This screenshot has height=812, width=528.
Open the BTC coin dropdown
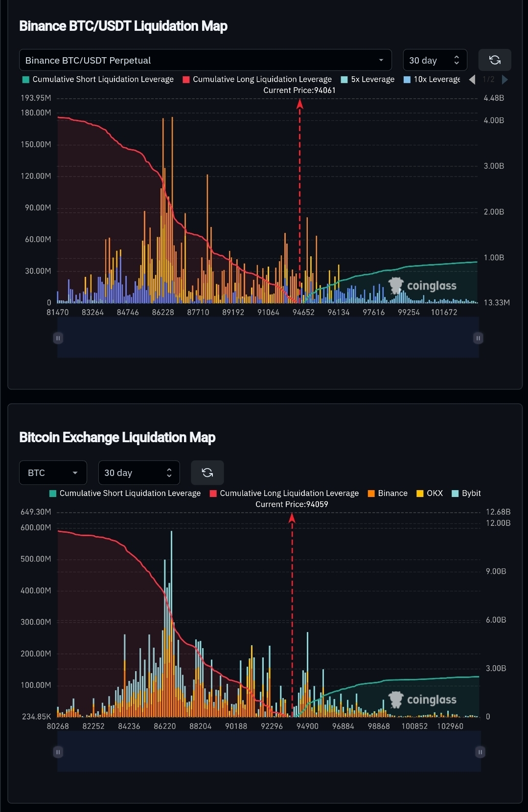(53, 473)
